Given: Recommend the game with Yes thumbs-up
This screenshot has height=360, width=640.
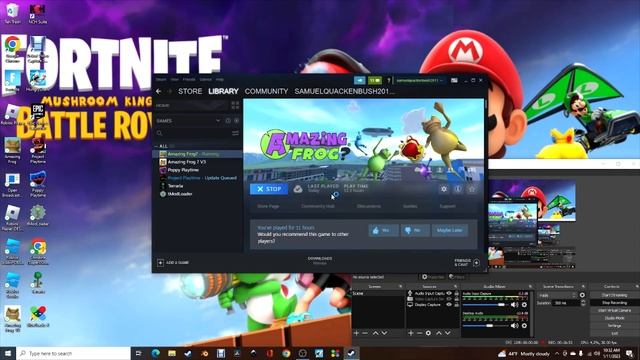Looking at the screenshot, I should pos(384,230).
